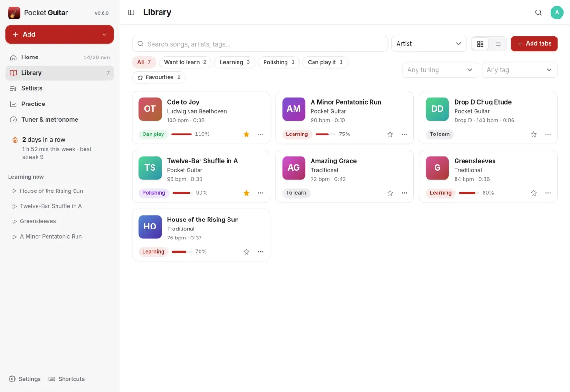Open Setlists in sidebar
The height and width of the screenshot is (392, 570).
(x=59, y=88)
